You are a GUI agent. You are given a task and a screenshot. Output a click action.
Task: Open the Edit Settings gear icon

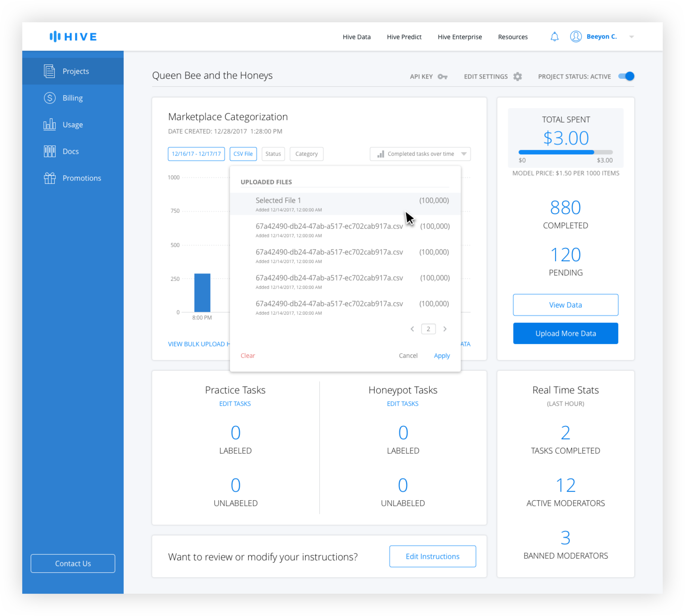tap(517, 76)
